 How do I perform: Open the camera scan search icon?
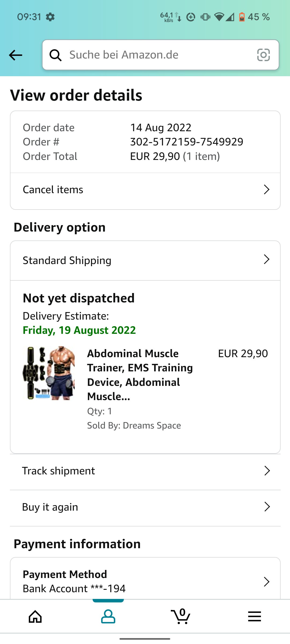click(263, 55)
